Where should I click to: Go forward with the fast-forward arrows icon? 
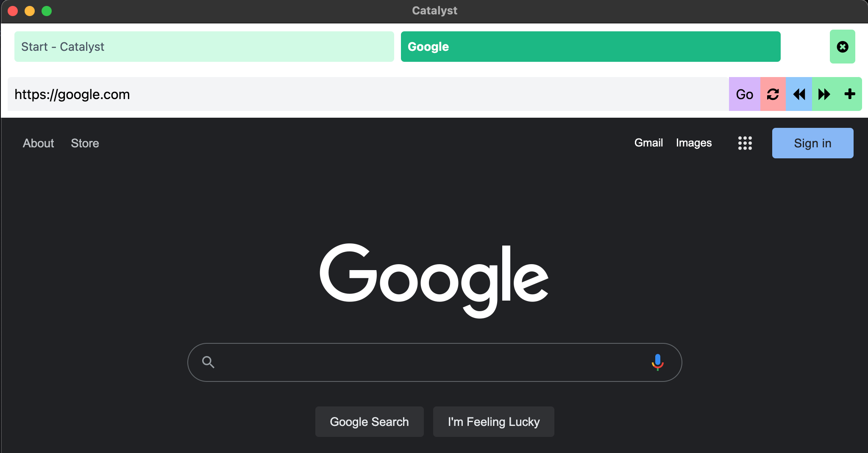pyautogui.click(x=824, y=94)
